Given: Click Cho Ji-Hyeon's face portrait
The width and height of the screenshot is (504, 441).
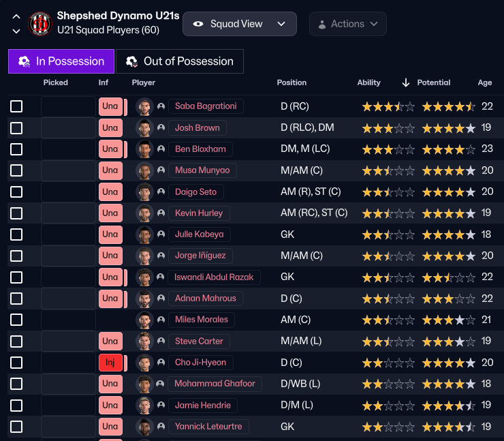Looking at the screenshot, I should point(144,363).
